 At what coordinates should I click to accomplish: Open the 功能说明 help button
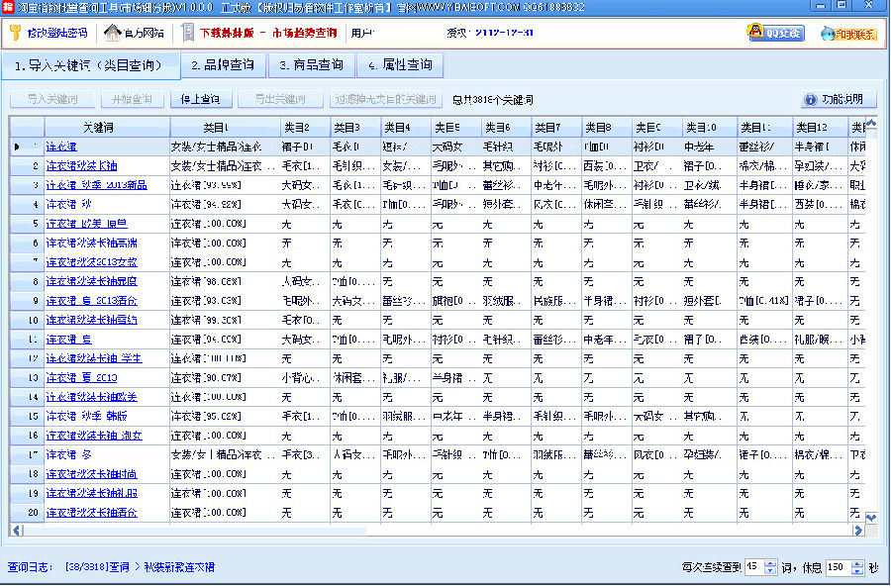coord(839,99)
